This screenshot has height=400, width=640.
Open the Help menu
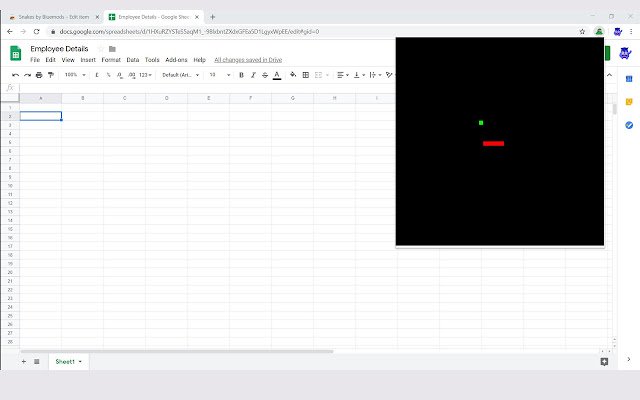(200, 60)
